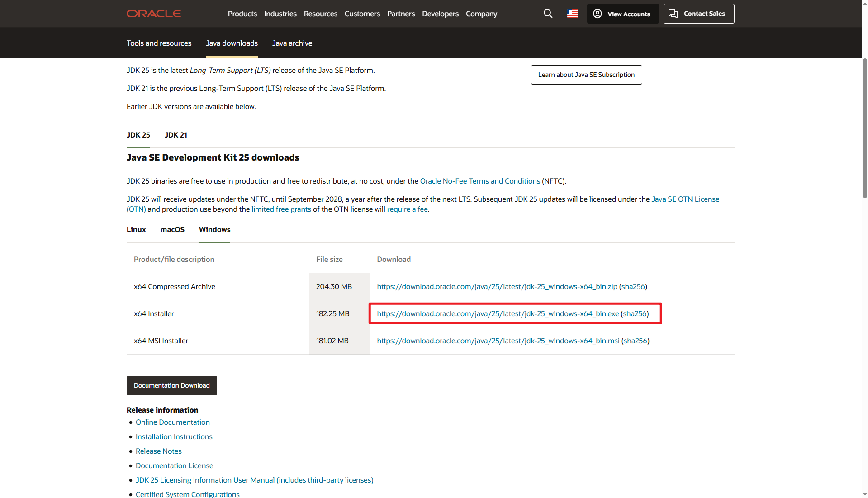Image resolution: width=868 pixels, height=498 pixels.
Task: Open View Accounts
Action: (622, 14)
